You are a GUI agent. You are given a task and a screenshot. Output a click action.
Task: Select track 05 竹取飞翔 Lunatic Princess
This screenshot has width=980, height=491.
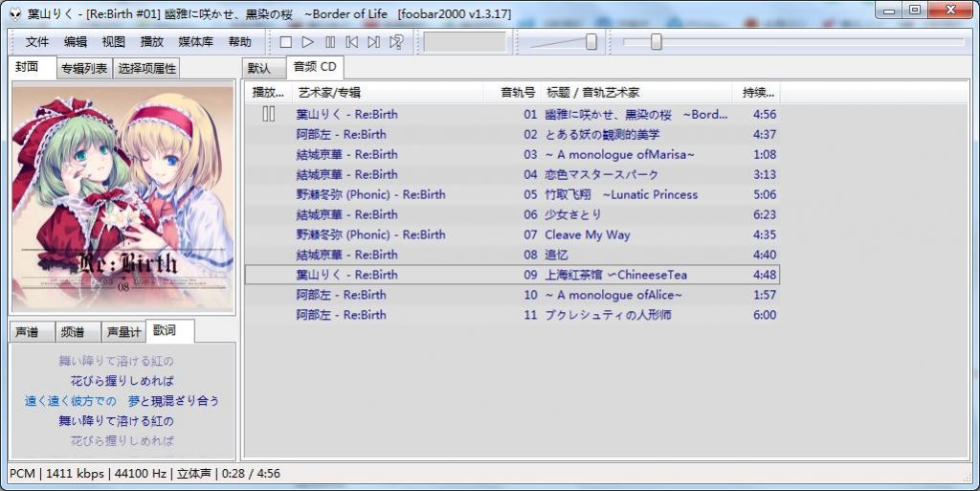(512, 194)
